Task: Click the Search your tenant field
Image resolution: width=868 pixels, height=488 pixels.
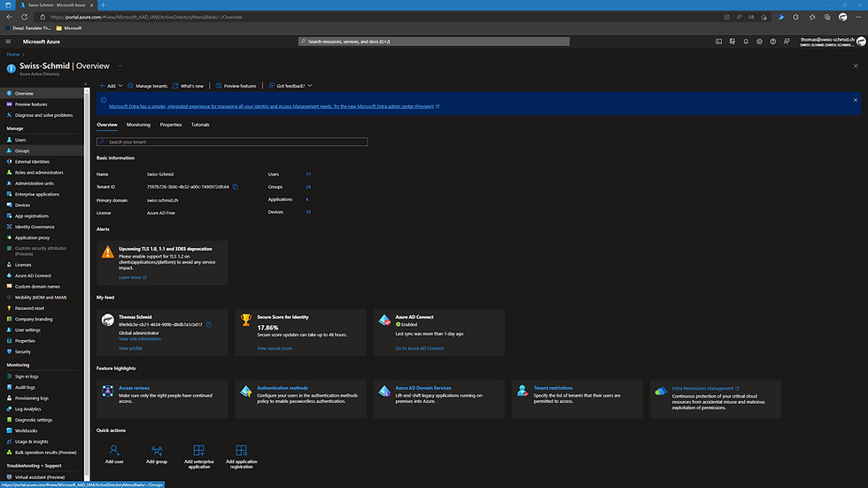Action: (x=232, y=142)
